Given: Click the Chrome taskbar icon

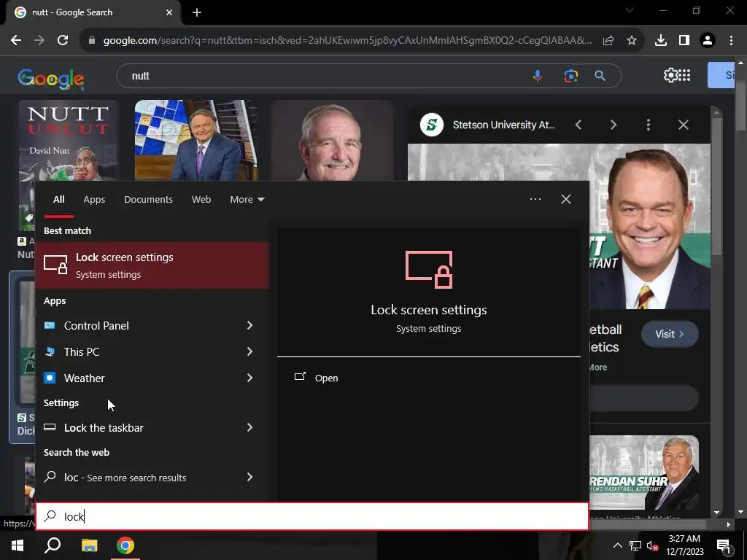Looking at the screenshot, I should [x=125, y=545].
